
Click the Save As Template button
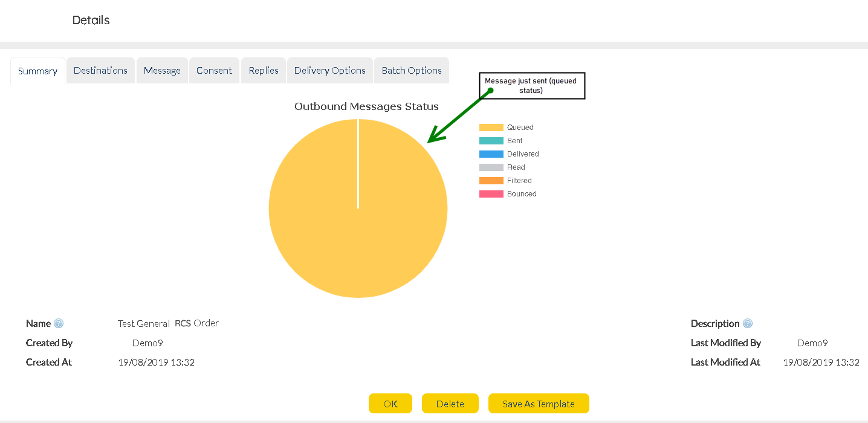[x=539, y=404]
